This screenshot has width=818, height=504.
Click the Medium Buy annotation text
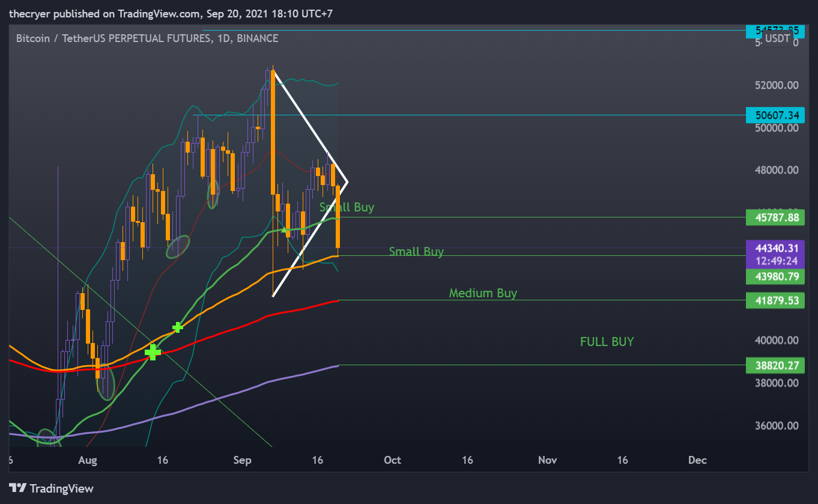(x=483, y=293)
